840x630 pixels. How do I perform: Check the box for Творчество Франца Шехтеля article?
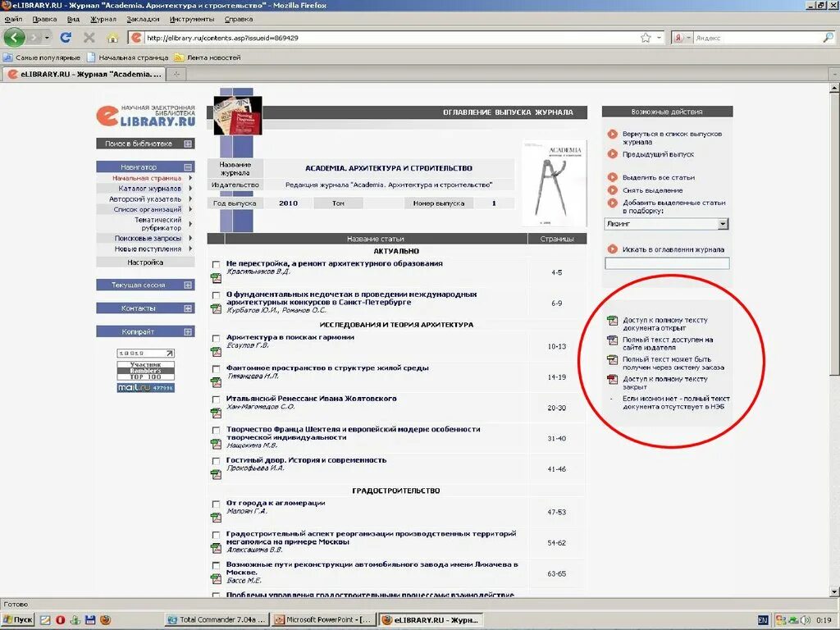[216, 430]
